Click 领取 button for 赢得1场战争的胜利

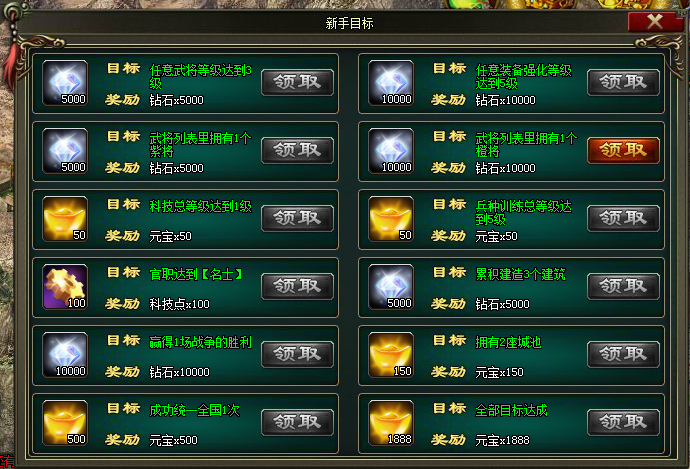[x=297, y=354]
